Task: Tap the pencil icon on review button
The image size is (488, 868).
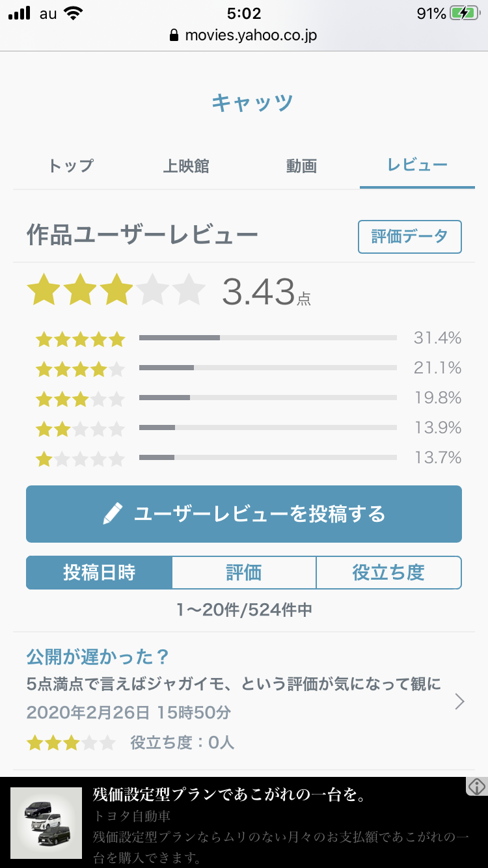Action: tap(113, 514)
